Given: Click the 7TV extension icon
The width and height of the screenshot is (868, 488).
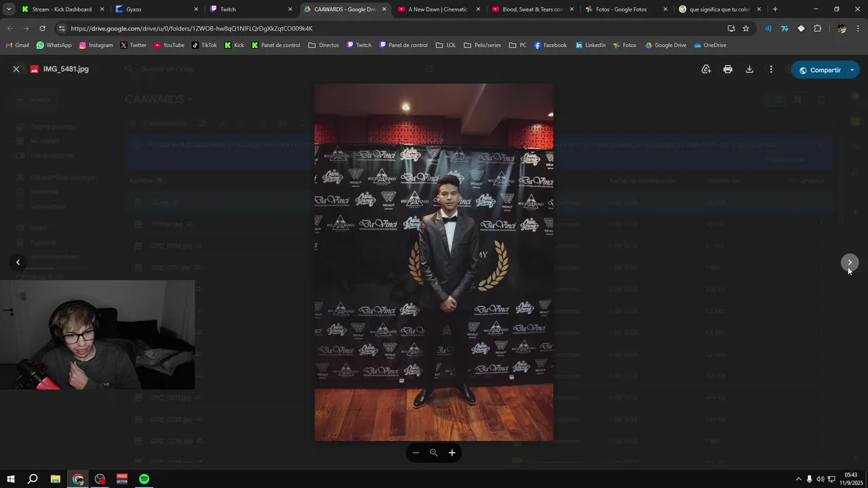Looking at the screenshot, I should coord(785,28).
